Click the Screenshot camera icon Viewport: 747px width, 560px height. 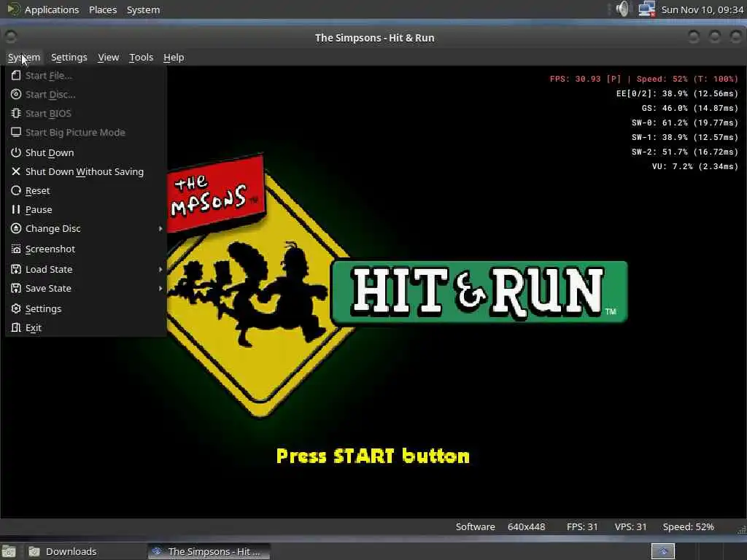[16, 249]
